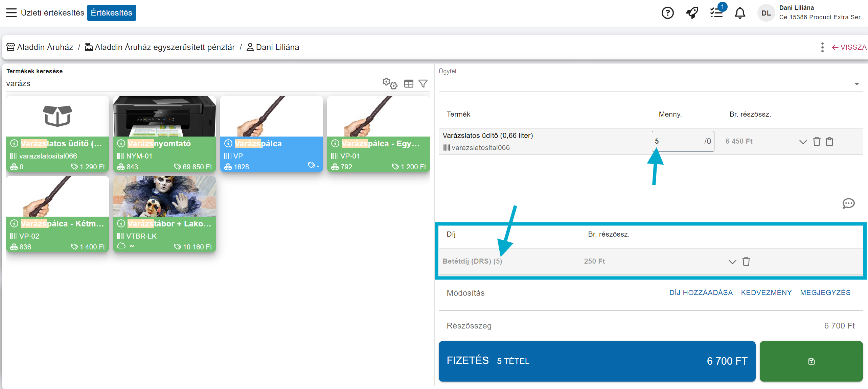Open the comment speech bubble icon

[848, 203]
